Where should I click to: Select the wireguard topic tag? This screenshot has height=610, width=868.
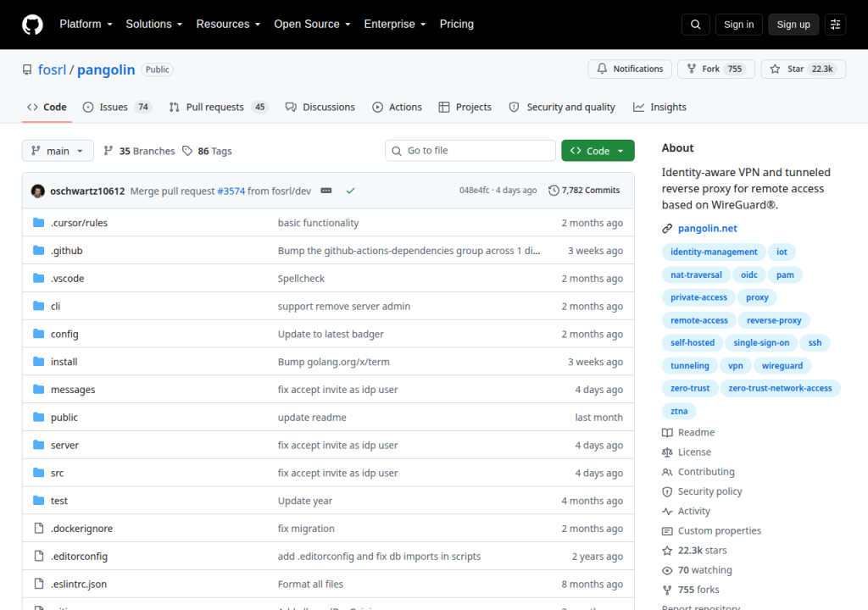[x=782, y=365]
